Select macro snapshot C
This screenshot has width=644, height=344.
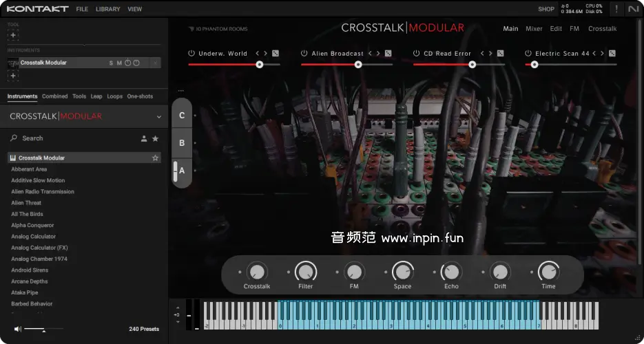(x=182, y=116)
